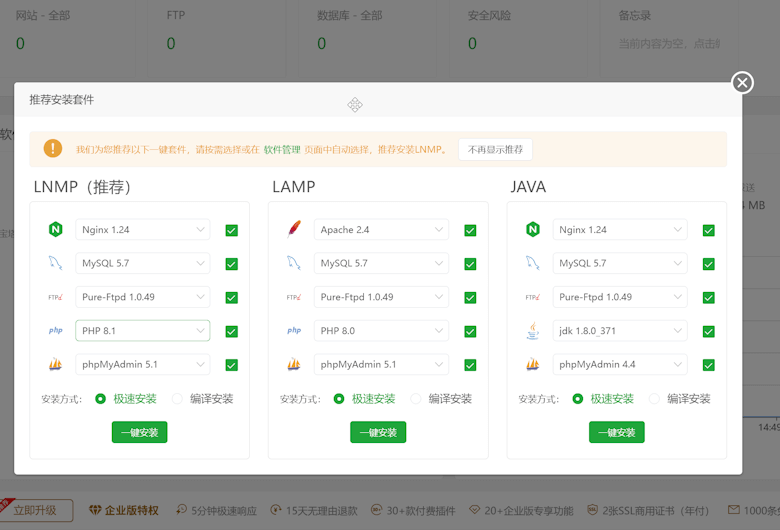
Task: Uncheck Apache 2.4 checkbox in LAMP
Action: [x=470, y=230]
